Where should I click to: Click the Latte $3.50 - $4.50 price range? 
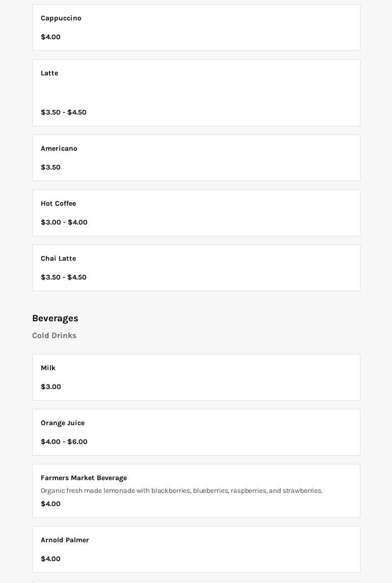click(x=64, y=113)
